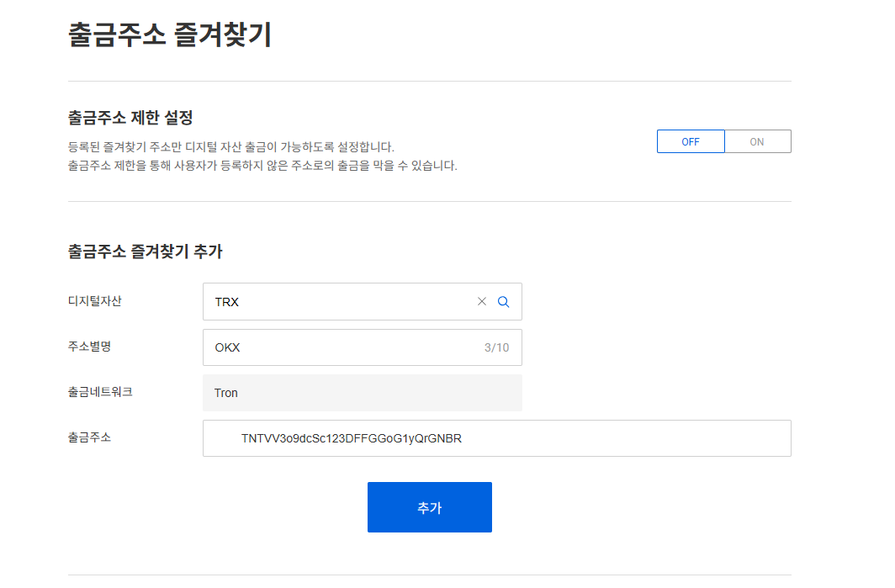This screenshot has width=895, height=588.
Task: Select the 출금주소 label
Action: tap(90, 438)
